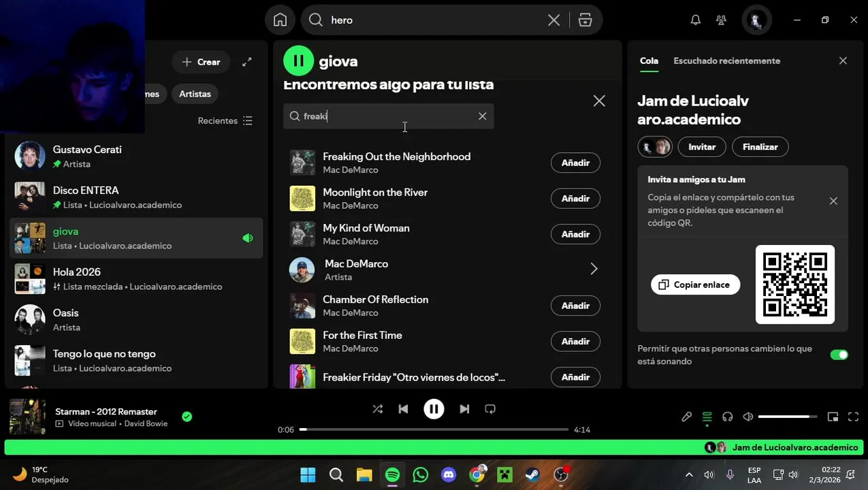The image size is (868, 490).
Task: Adjust the volume slider
Action: pyautogui.click(x=788, y=416)
